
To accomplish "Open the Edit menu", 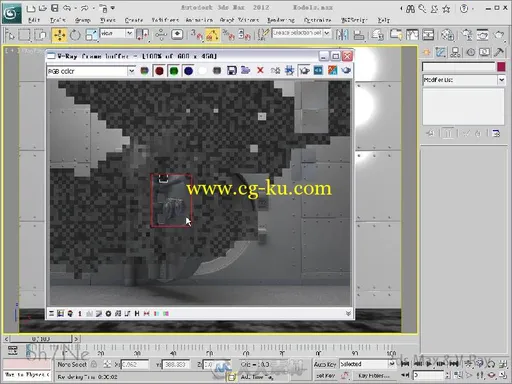I will click(34, 20).
